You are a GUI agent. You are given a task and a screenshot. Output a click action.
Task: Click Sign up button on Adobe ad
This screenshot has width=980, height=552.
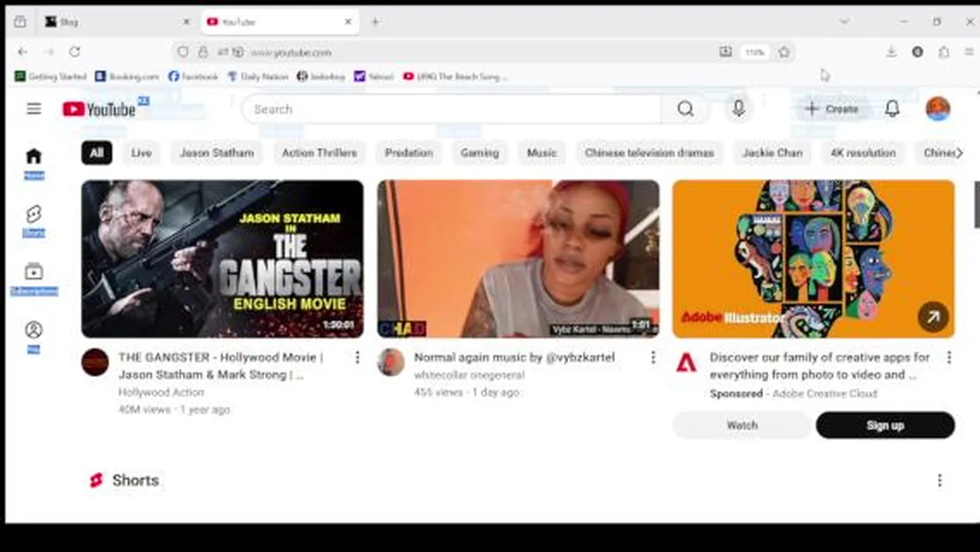pyautogui.click(x=885, y=425)
